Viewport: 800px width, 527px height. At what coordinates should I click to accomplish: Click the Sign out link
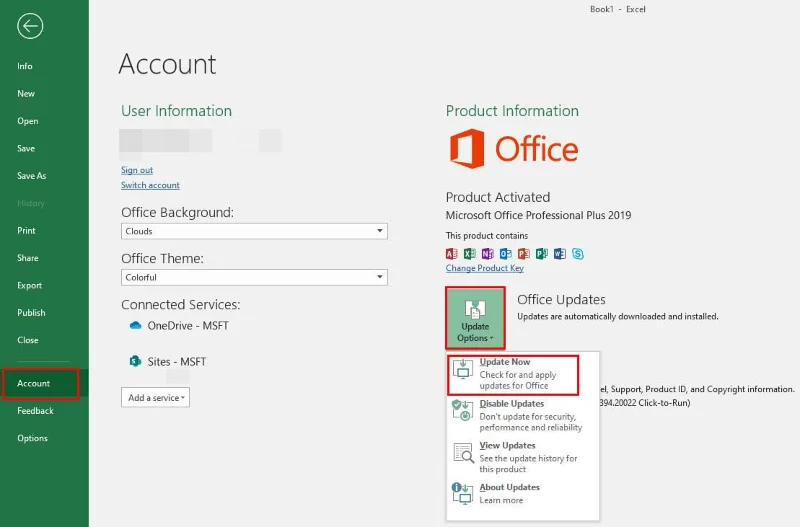(x=137, y=170)
